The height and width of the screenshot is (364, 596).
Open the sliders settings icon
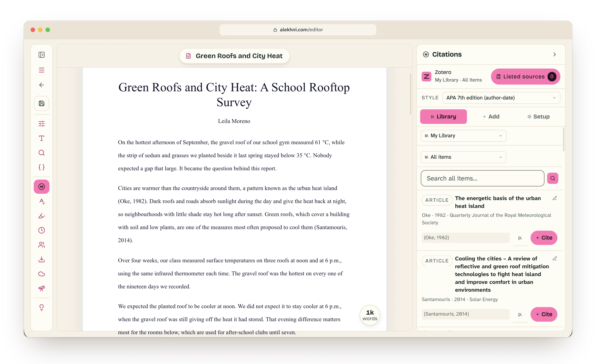coord(42,124)
